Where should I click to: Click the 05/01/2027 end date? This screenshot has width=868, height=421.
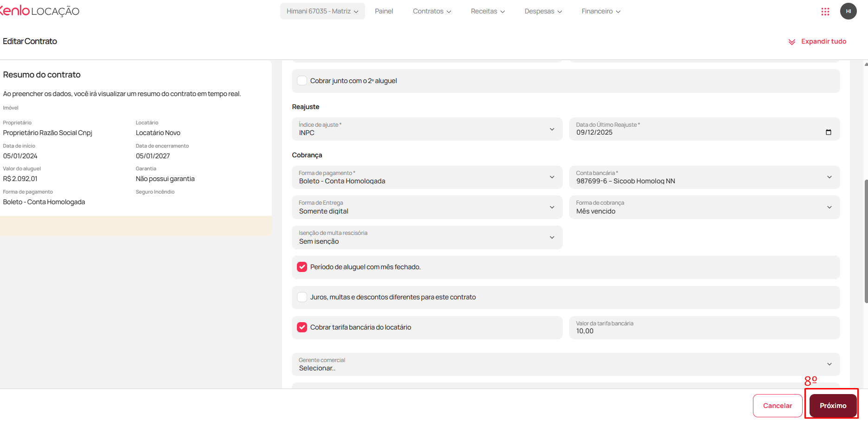[x=153, y=156]
